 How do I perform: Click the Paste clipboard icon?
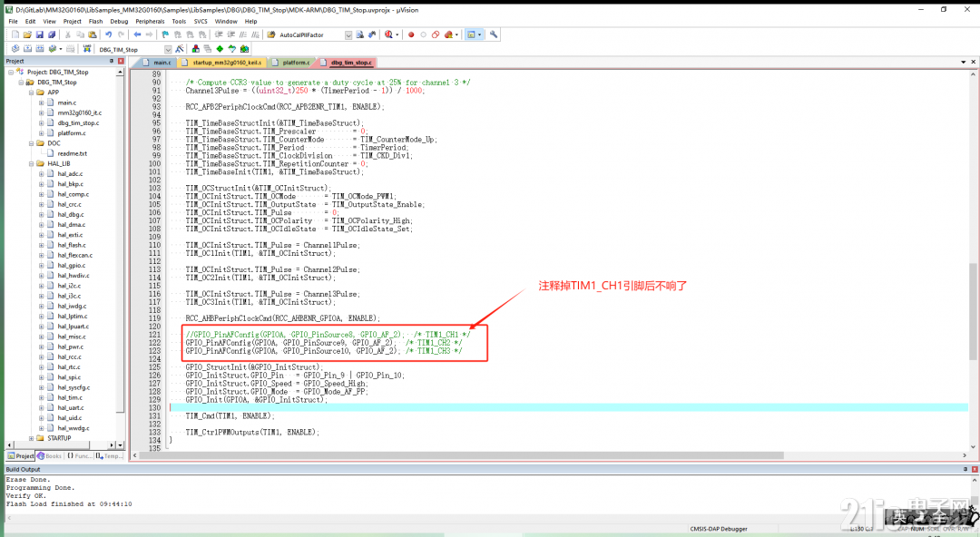(93, 34)
